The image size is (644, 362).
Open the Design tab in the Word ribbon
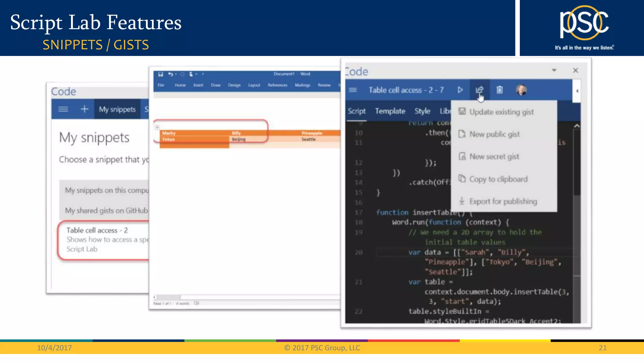pyautogui.click(x=234, y=85)
